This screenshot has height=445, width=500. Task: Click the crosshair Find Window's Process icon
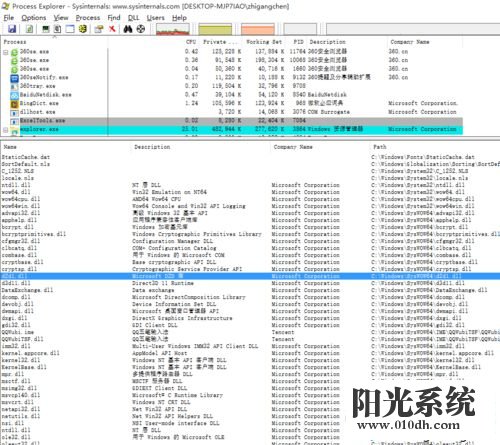(141, 29)
